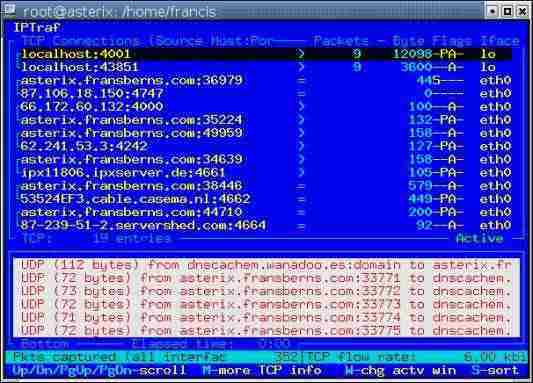Select asterix.fransberns.com:36979 connection
The width and height of the screenshot is (533, 383).
pos(265,80)
